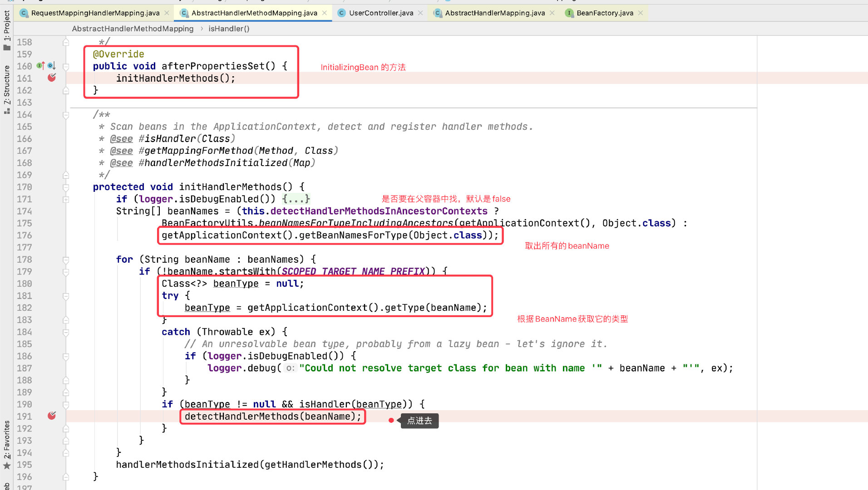Click the #getMappingForMethod(Method, Class) Javadoc reference
This screenshot has height=490, width=868.
(x=238, y=151)
